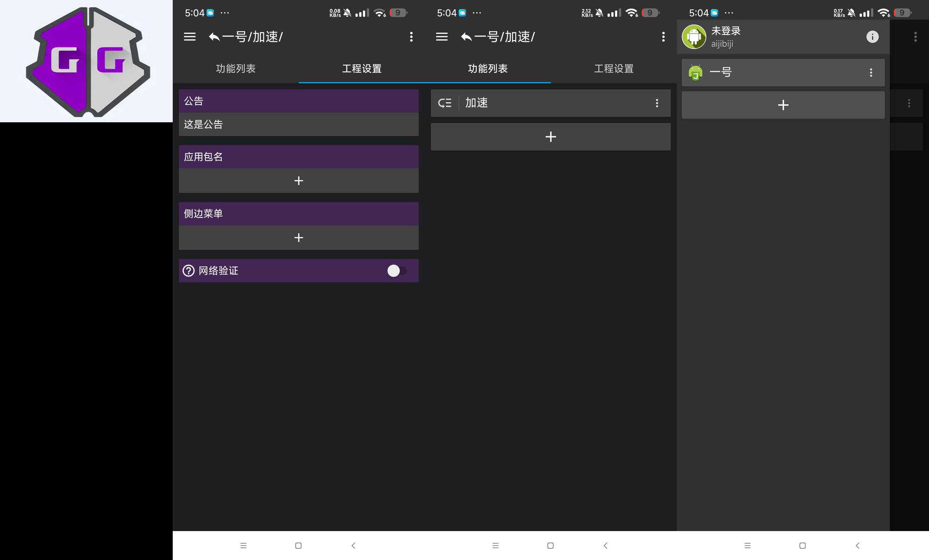929x560 pixels.
Task: Click the 网络验证 label
Action: (x=218, y=271)
